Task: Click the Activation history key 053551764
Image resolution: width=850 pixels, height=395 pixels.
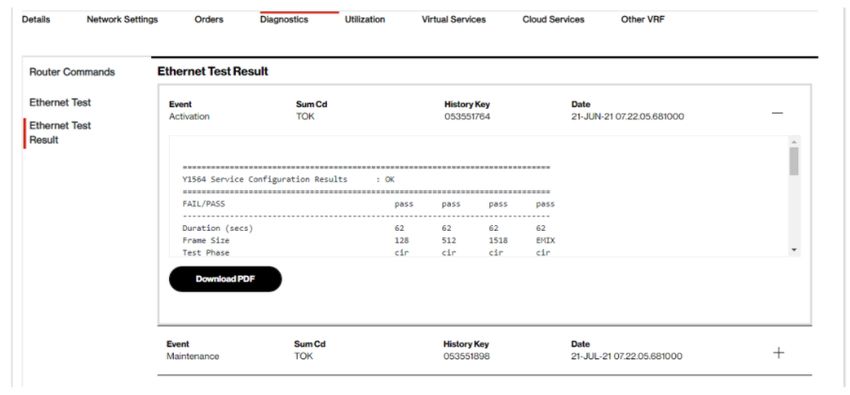Action: 467,116
